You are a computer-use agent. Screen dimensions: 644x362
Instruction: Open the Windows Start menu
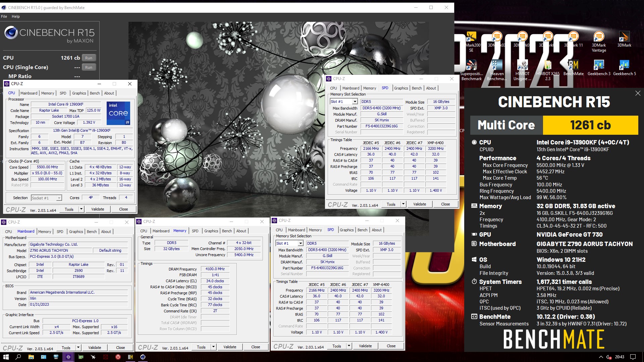[6, 357]
